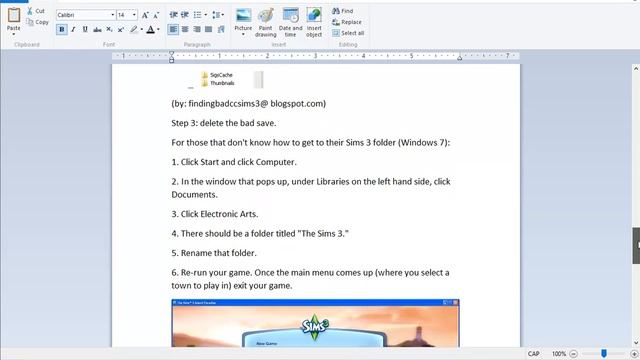Click the '3. Click Electronic Arts.' line
640x360 pixels.
click(215, 214)
